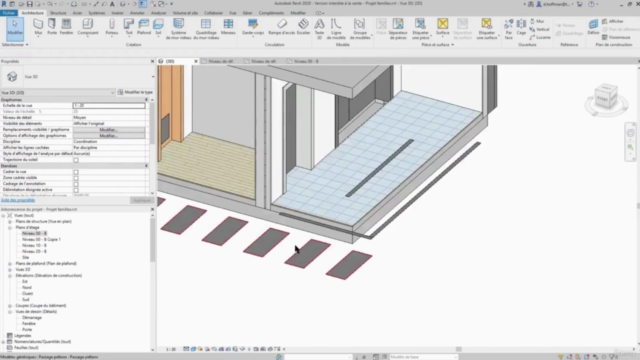Toggle Zone cadrée visible checkbox
640x360 pixels.
pyautogui.click(x=76, y=178)
